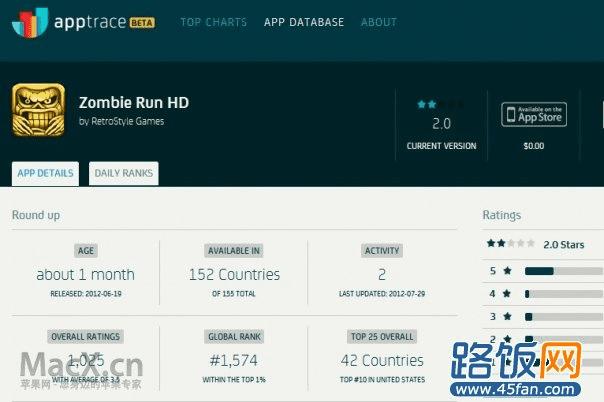Open the TOP CHARTS menu

(x=214, y=22)
